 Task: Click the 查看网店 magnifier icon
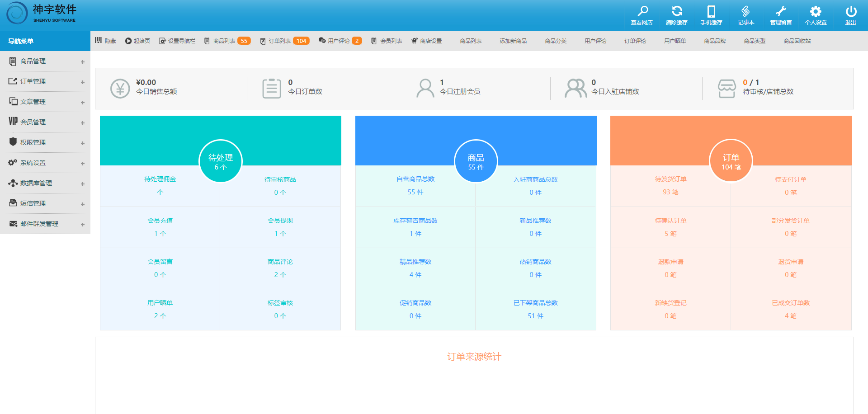pos(642,11)
